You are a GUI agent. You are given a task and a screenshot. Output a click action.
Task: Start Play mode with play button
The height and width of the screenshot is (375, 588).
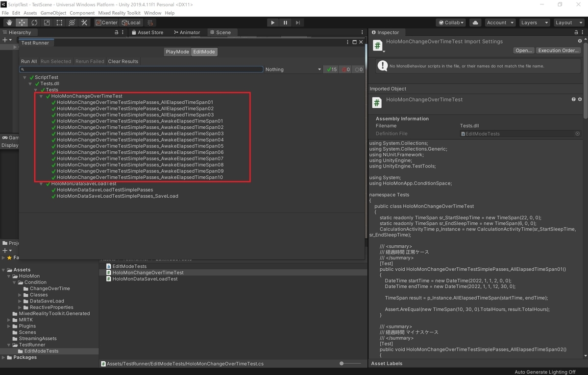point(273,23)
